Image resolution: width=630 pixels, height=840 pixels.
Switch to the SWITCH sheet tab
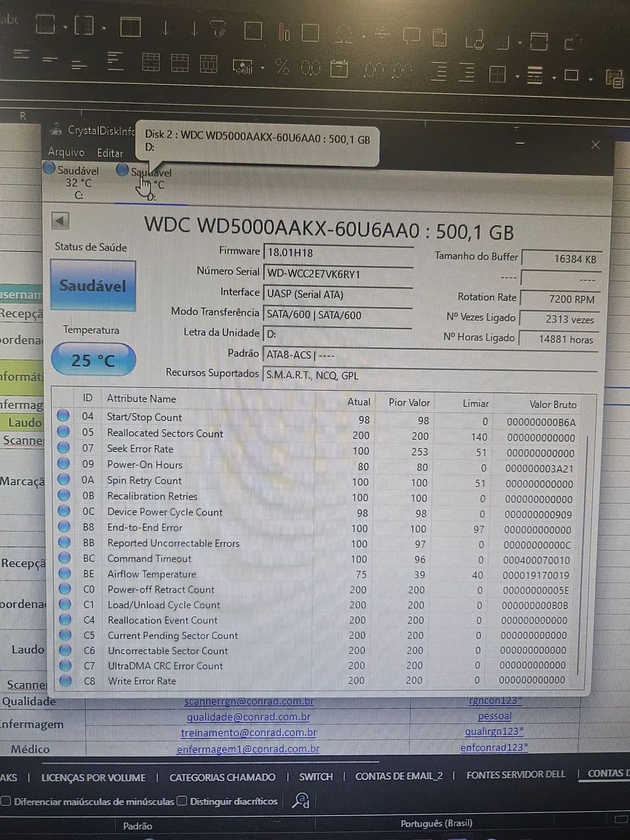(316, 776)
